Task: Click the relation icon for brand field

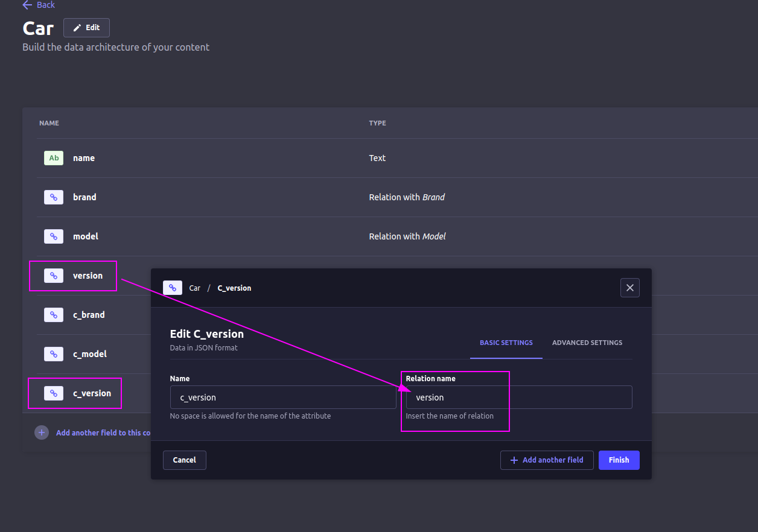Action: coord(54,197)
